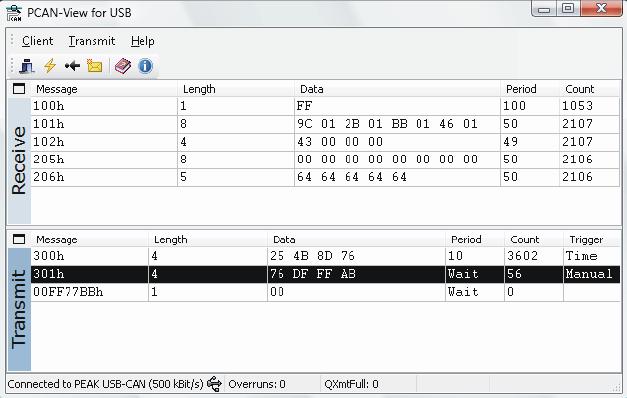Open the Help menu
Screen dimensions: 627x398
pos(143,41)
